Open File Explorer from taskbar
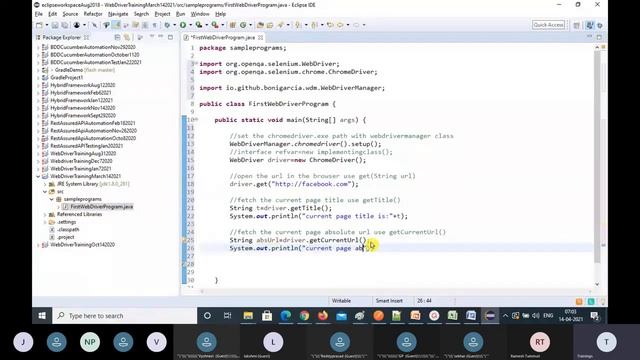The width and height of the screenshot is (640, 360). [248, 316]
